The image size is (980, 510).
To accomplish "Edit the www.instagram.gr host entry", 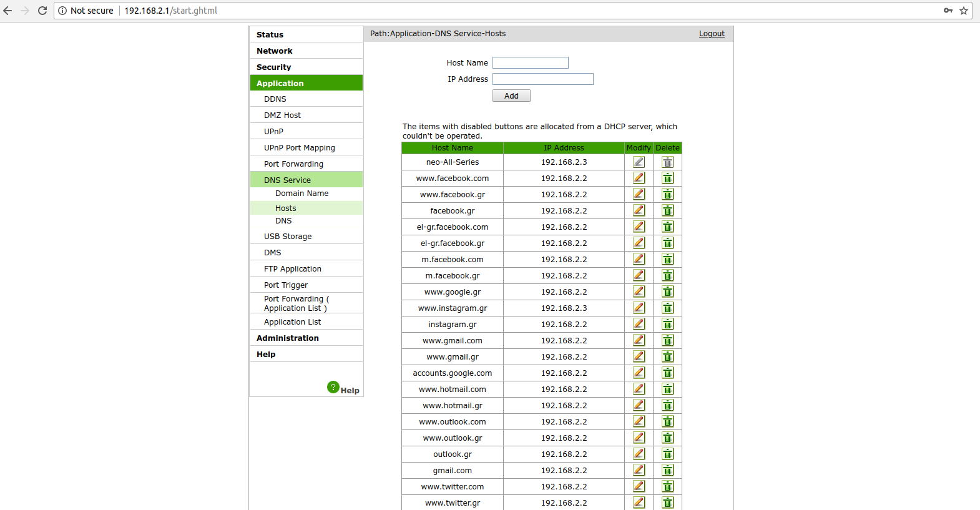I will pos(639,308).
